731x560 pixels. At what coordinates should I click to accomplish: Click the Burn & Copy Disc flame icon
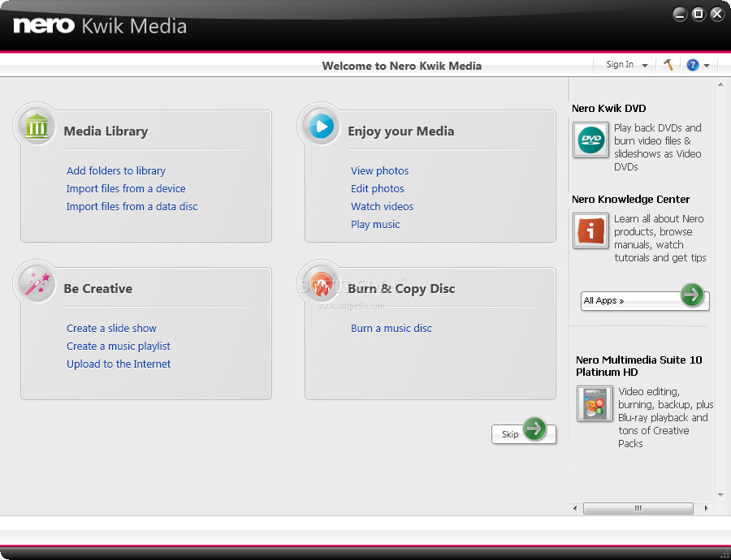[x=321, y=283]
